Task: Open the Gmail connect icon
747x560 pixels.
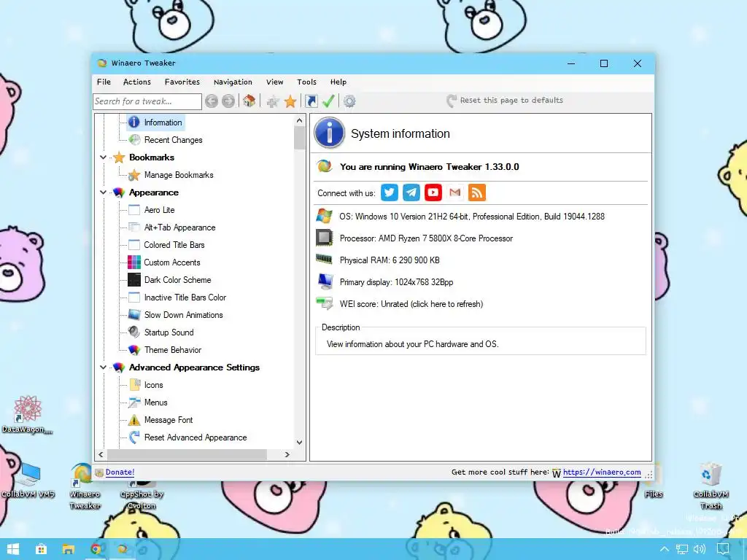Action: click(x=455, y=192)
